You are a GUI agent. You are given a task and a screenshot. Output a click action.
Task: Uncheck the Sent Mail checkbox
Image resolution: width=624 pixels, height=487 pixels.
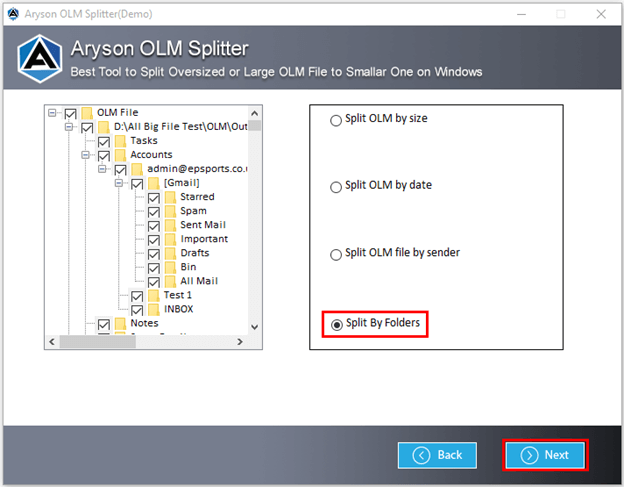[154, 226]
